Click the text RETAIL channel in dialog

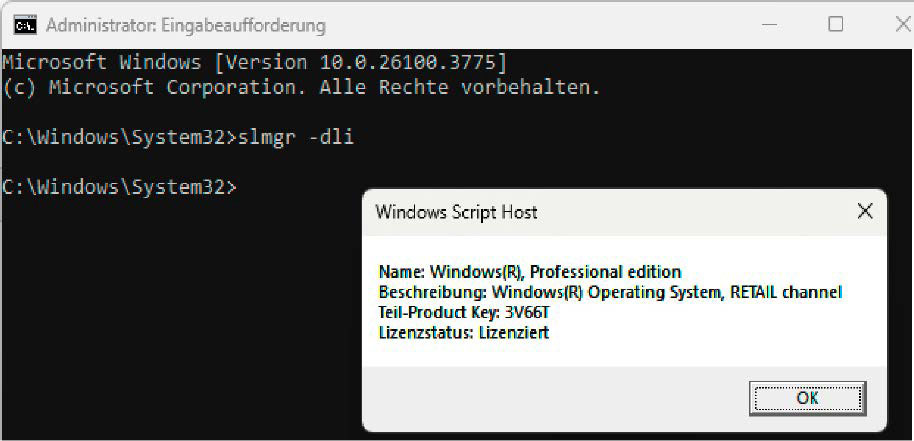787,293
